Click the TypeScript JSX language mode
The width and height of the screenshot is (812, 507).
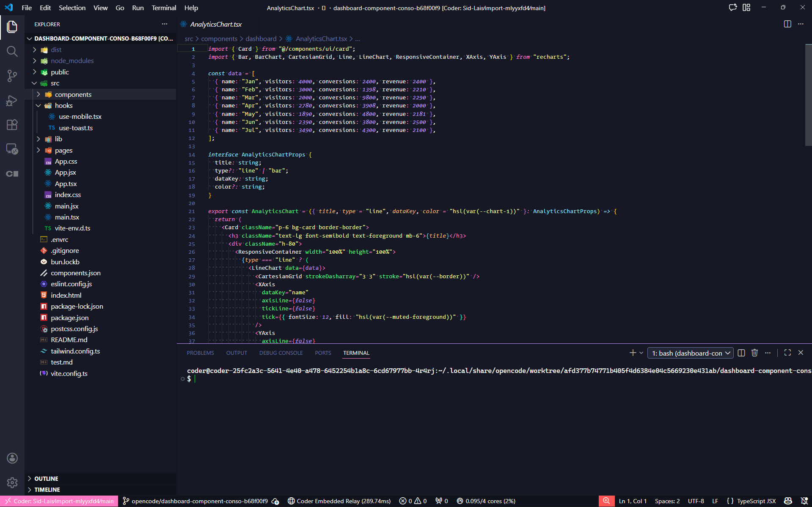tap(756, 501)
